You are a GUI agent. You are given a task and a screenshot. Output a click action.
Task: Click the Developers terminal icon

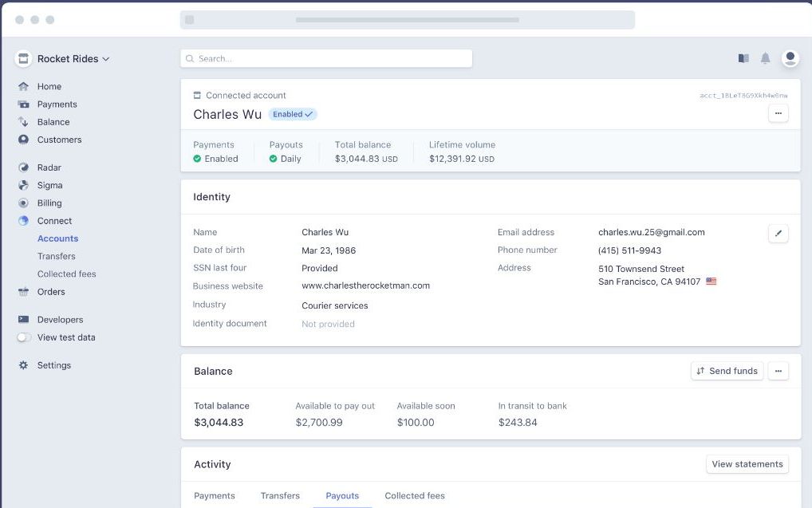23,320
